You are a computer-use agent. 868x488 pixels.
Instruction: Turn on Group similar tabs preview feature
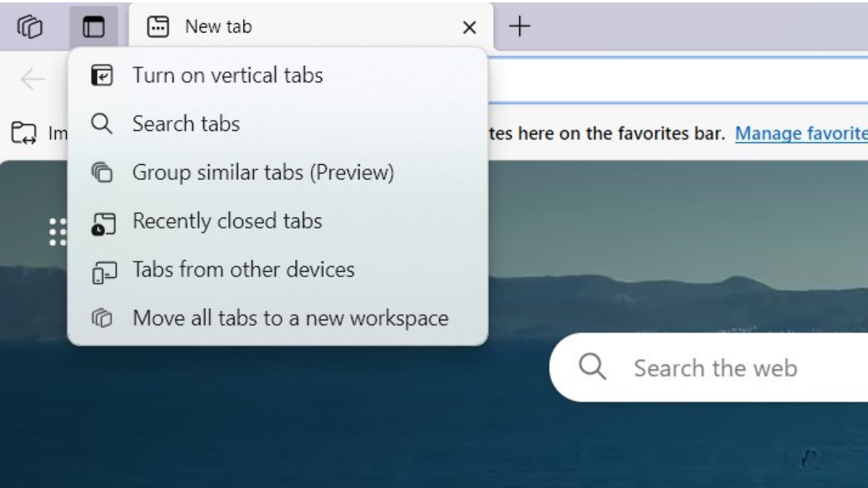(263, 172)
